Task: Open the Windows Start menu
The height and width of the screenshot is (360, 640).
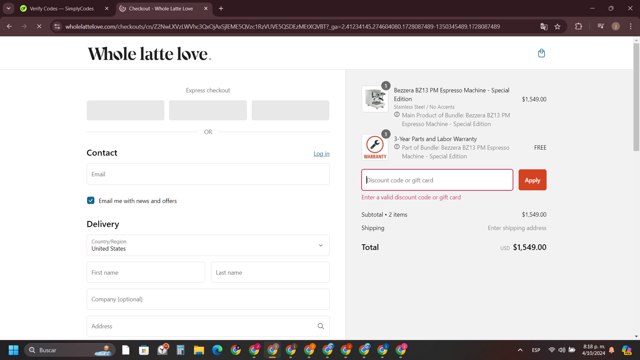Action: pos(13,350)
